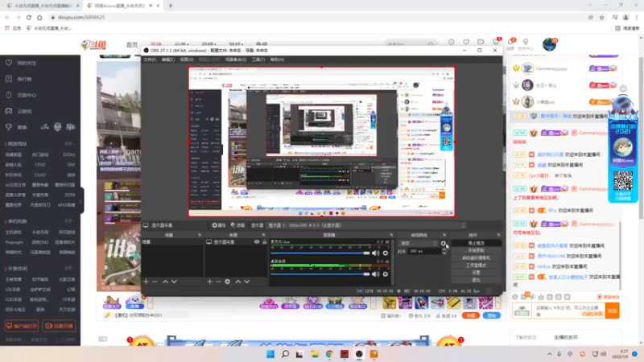Click OBS Start Recording button
Screen dimensions: 644x362
(x=476, y=250)
